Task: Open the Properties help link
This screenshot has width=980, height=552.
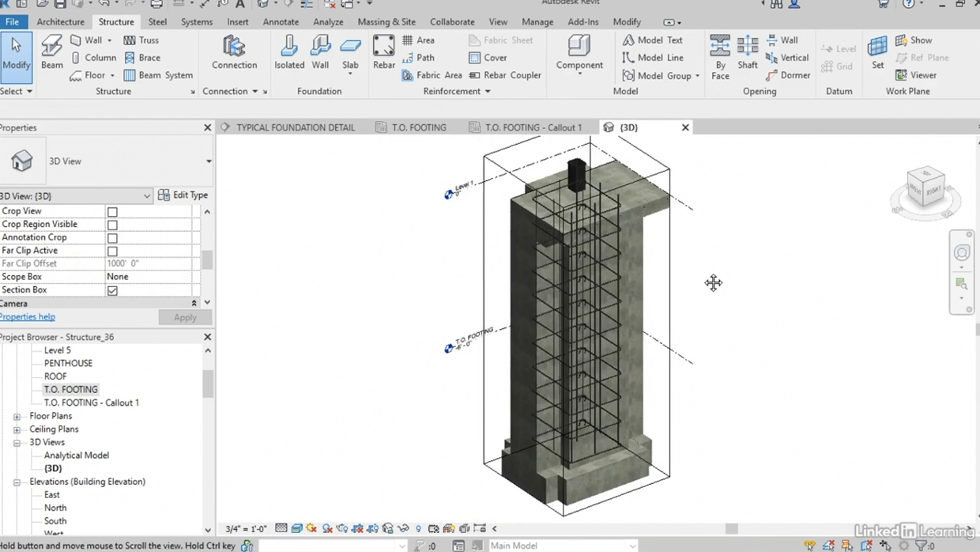Action: (x=28, y=317)
